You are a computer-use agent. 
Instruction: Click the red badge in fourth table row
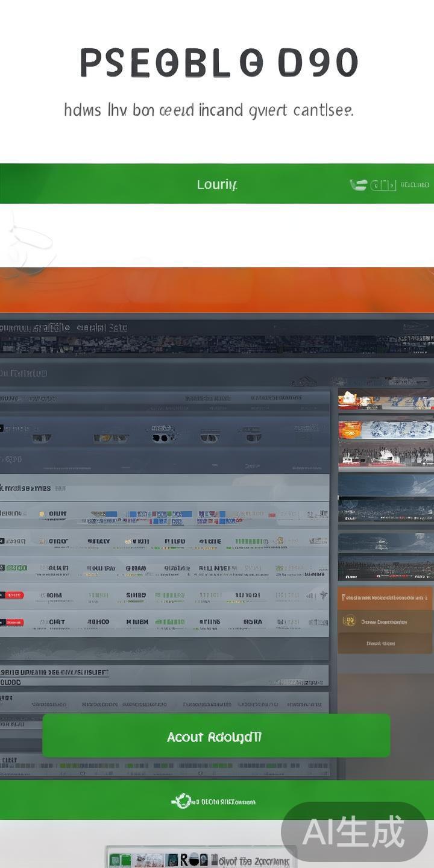pos(13,595)
